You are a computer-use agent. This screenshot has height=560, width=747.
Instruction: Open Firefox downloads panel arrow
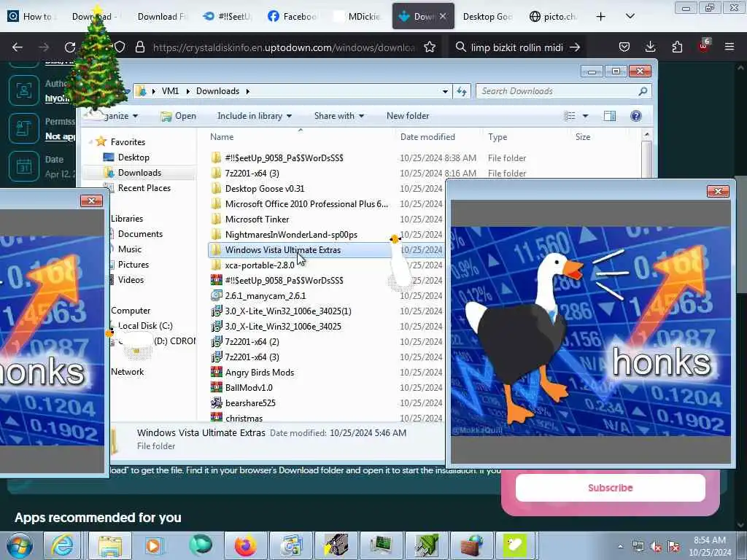pyautogui.click(x=650, y=47)
